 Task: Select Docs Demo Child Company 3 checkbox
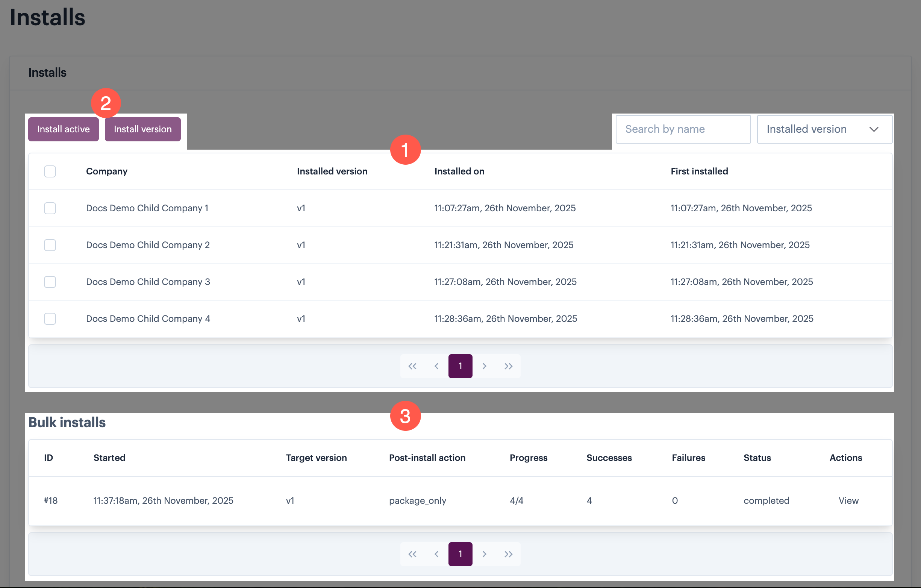tap(50, 282)
